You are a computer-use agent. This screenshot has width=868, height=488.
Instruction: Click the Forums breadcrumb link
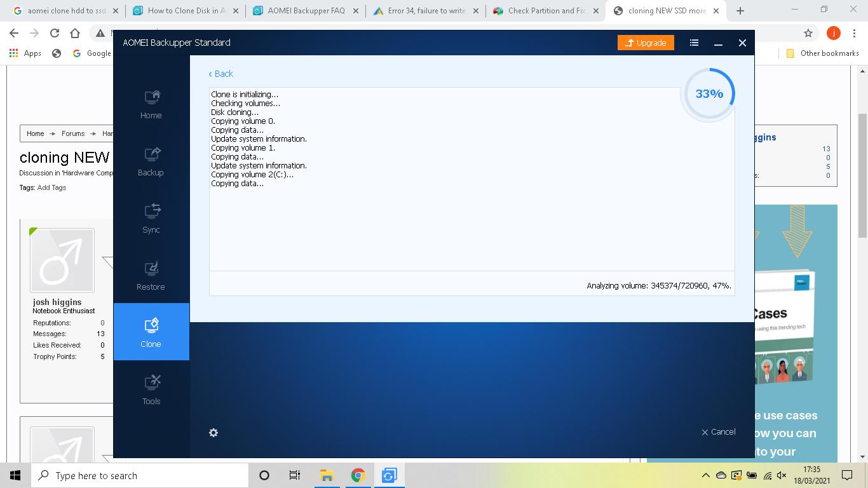click(x=73, y=133)
